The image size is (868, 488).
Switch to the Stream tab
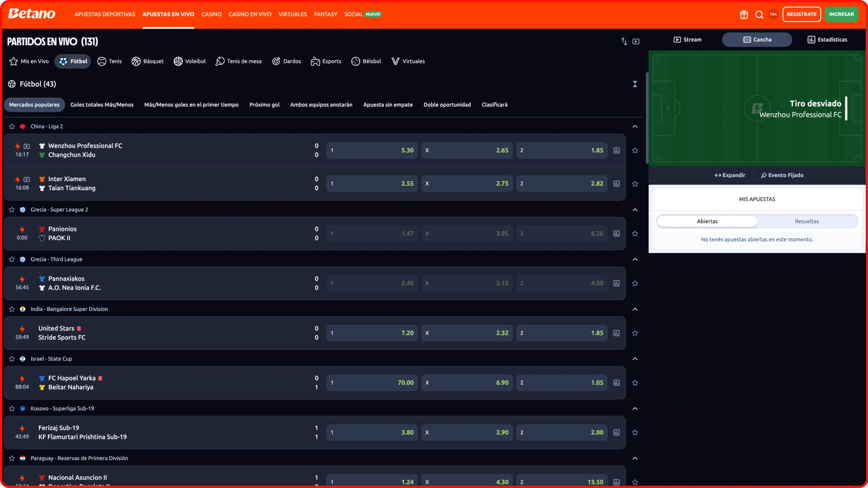coord(688,40)
